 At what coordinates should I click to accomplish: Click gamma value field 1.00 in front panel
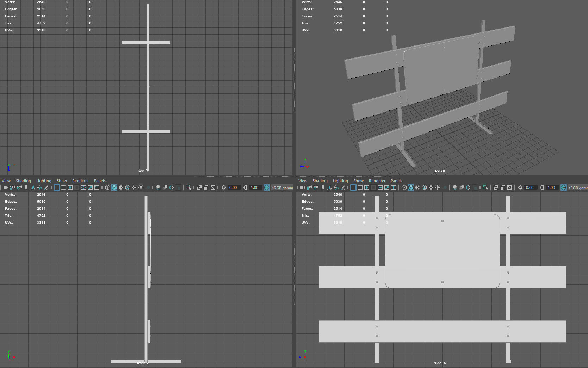tap(255, 188)
